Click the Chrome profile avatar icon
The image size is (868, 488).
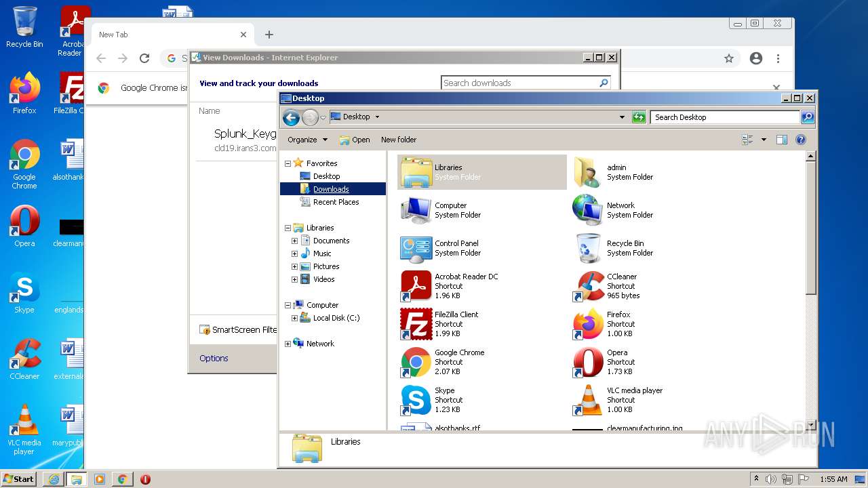pos(756,58)
